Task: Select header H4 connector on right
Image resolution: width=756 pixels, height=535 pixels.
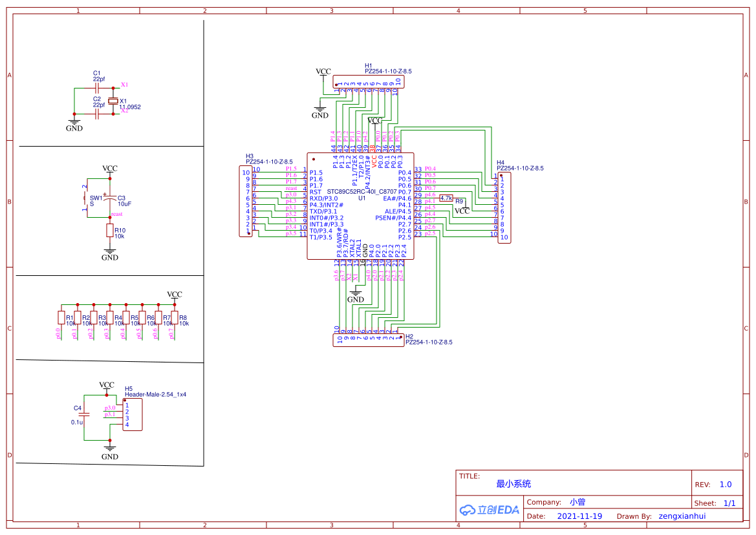Action: pos(504,207)
